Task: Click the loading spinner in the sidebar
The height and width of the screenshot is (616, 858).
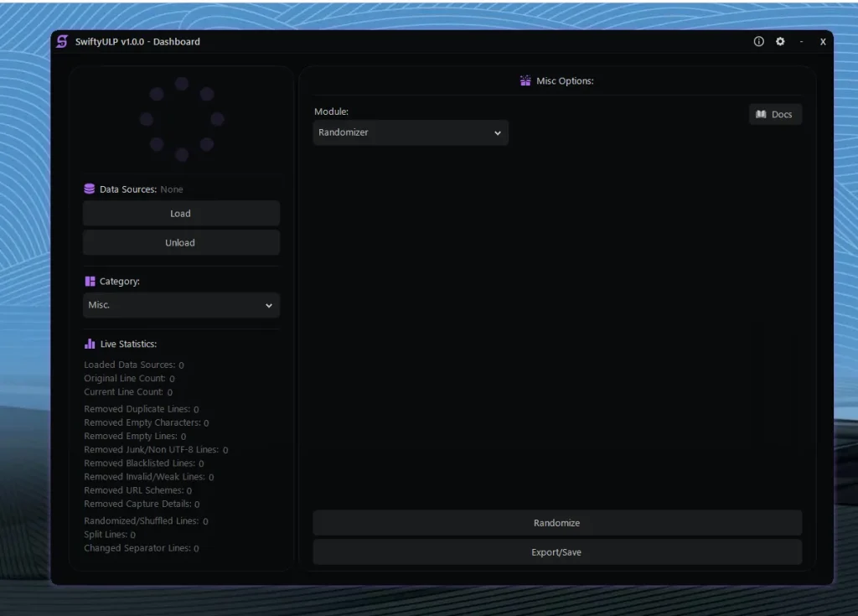Action: (x=181, y=118)
